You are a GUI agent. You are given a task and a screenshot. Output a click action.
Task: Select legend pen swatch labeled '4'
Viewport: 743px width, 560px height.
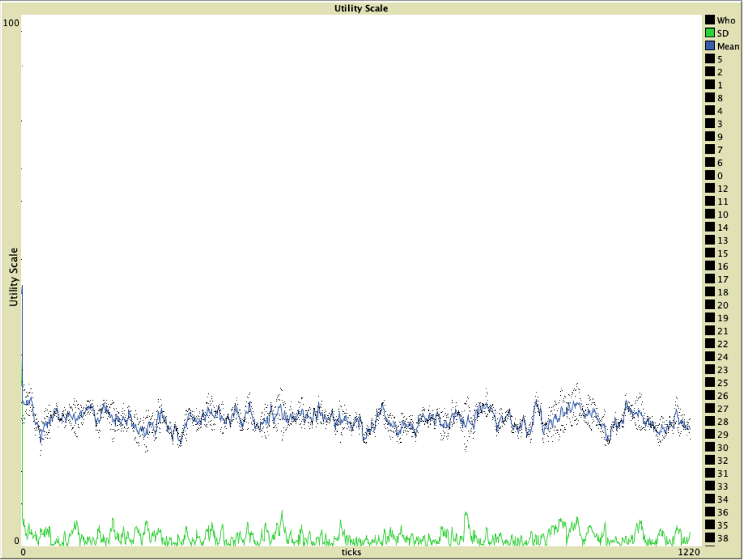tap(710, 110)
